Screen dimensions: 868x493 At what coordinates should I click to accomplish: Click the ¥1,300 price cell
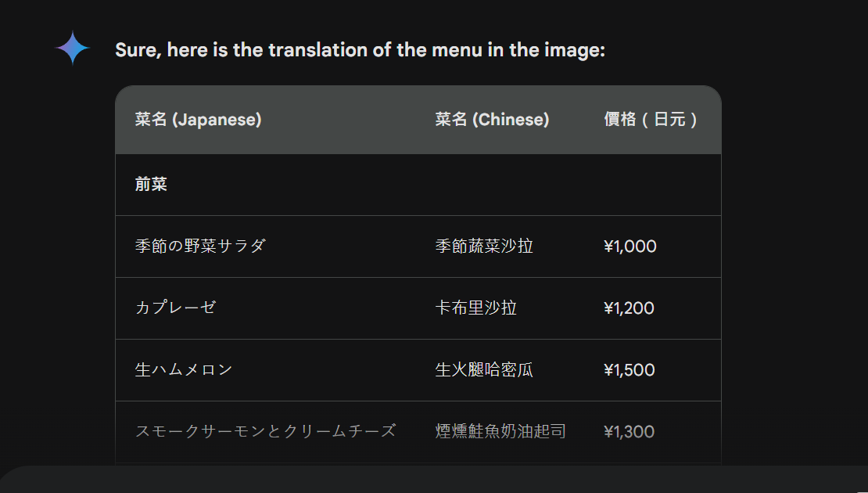(629, 431)
